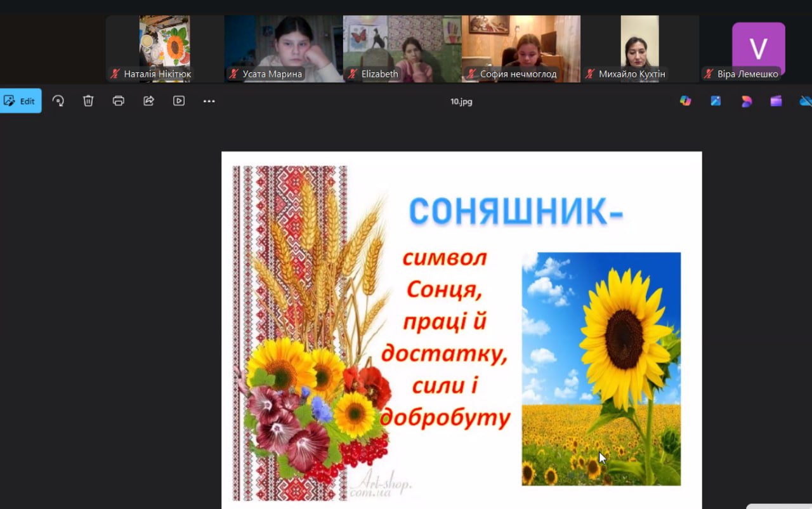Delete the image using the trash icon
Image resolution: width=812 pixels, height=509 pixels.
pos(88,101)
